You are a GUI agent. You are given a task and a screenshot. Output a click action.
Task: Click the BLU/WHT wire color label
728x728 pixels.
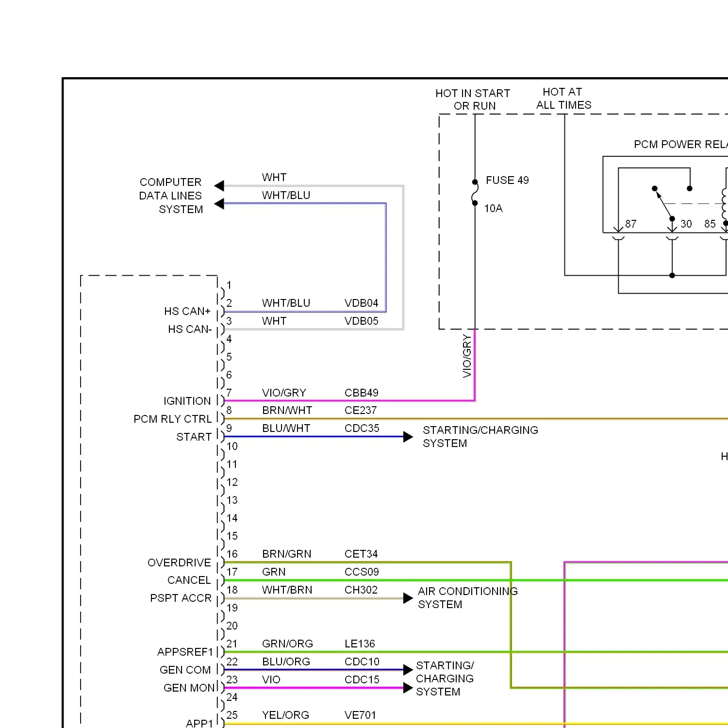click(286, 428)
